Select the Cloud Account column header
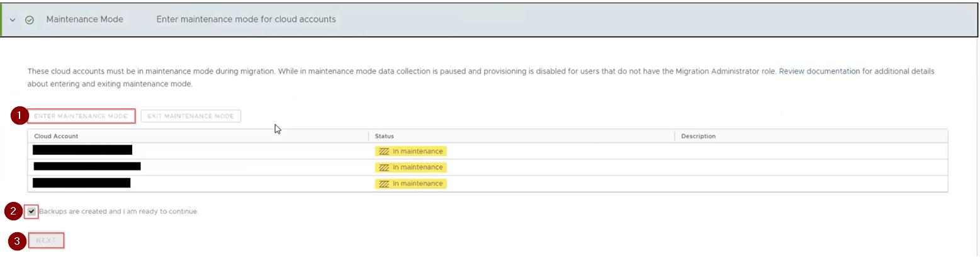Screen dimensions: 980x263 tap(56, 136)
